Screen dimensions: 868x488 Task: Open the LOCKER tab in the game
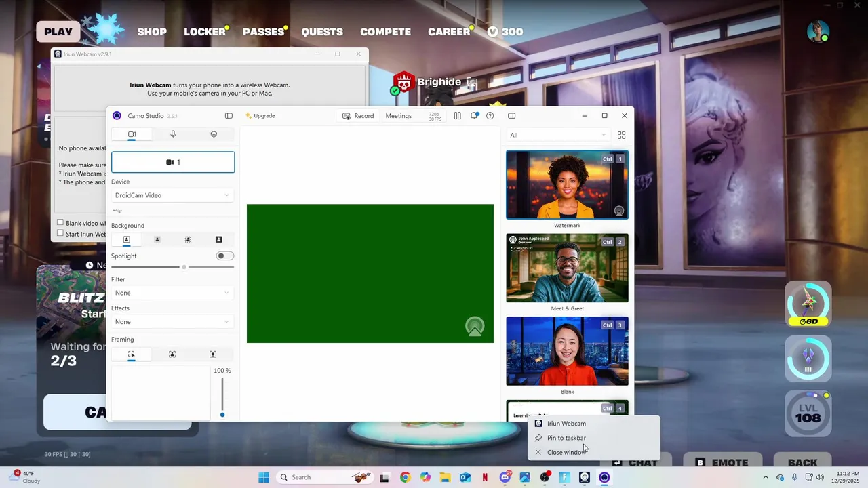(205, 32)
